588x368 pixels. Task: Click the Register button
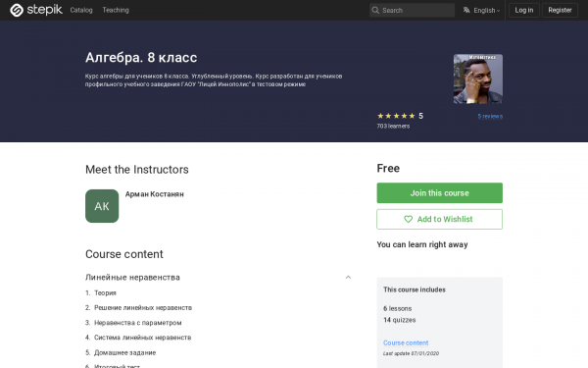(x=560, y=10)
